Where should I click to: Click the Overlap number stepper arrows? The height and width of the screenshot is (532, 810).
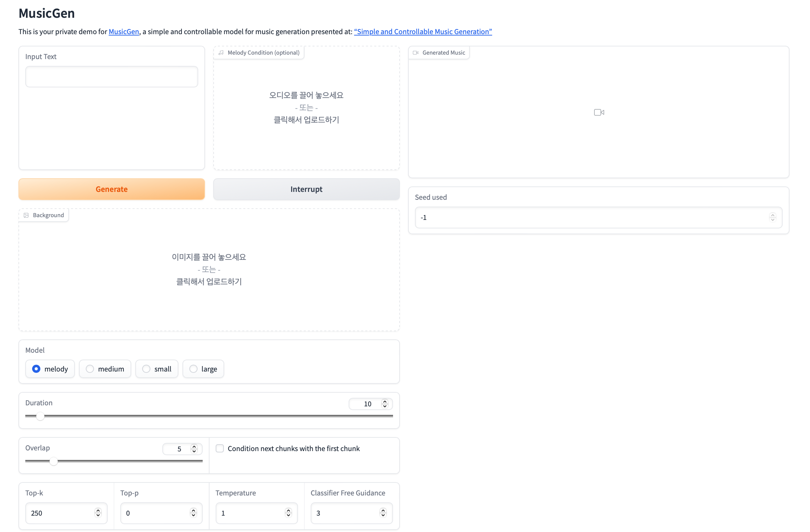[x=194, y=449]
